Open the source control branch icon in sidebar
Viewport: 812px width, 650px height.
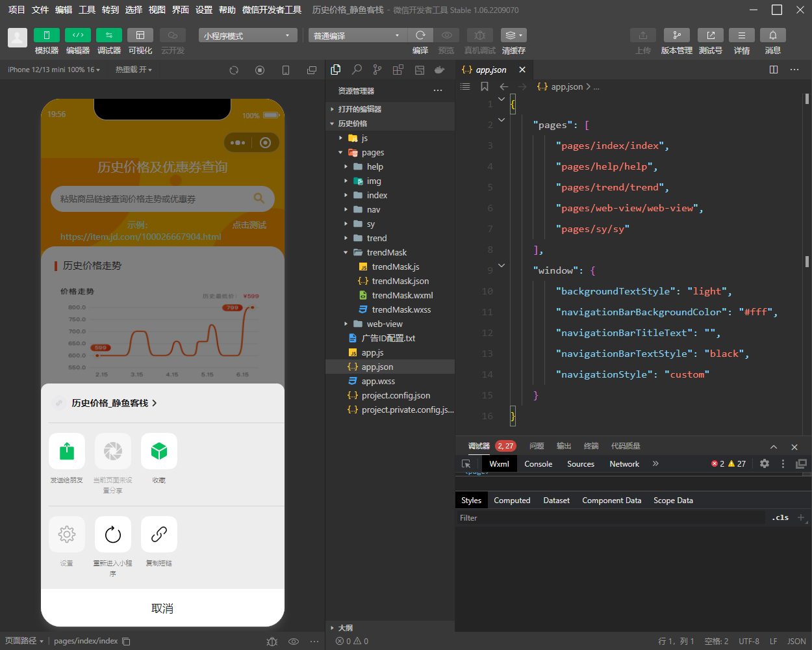coord(377,70)
